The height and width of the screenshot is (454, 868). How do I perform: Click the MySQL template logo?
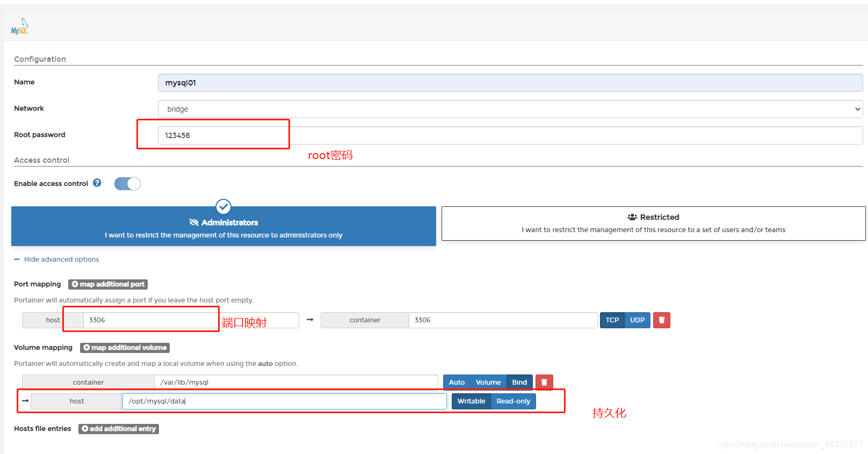point(20,26)
